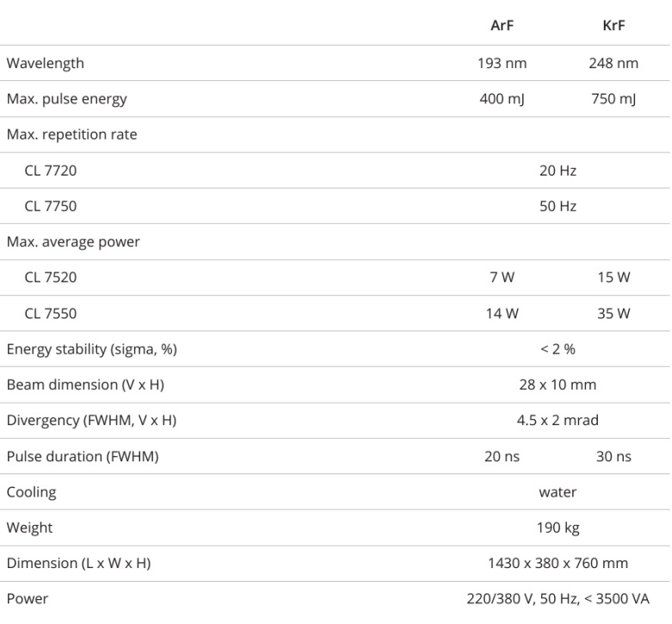Click the 400 mJ pulse energy value
Screen dimensions: 672x624
(502, 99)
